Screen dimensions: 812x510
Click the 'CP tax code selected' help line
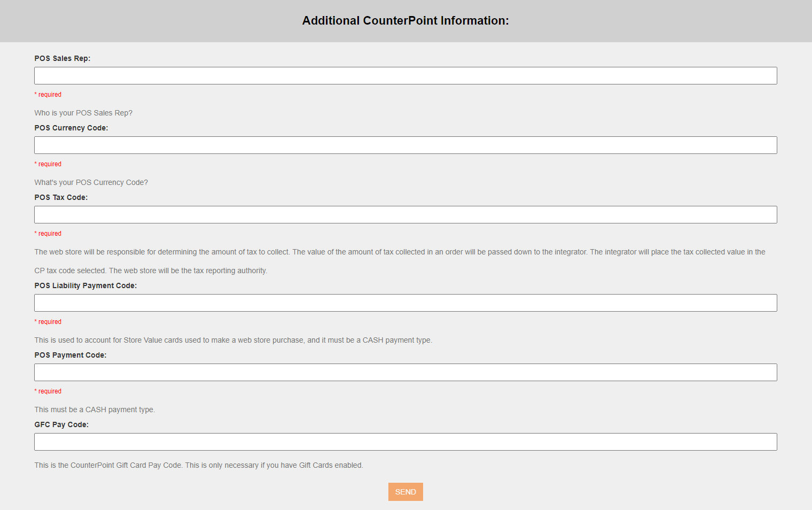click(151, 271)
